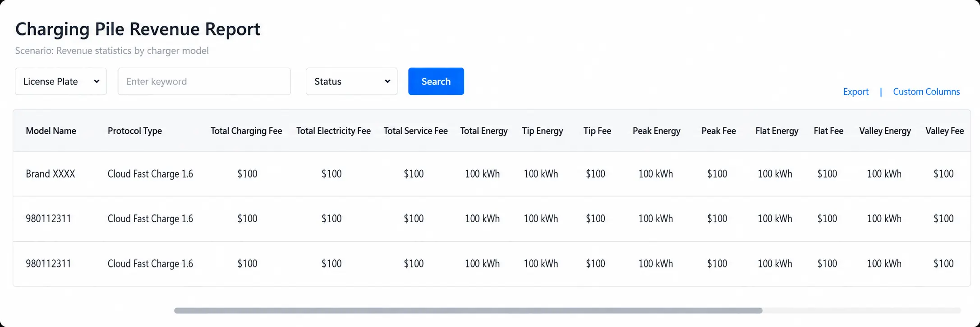Image resolution: width=980 pixels, height=327 pixels.
Task: Open the Custom Columns settings
Action: point(926,92)
